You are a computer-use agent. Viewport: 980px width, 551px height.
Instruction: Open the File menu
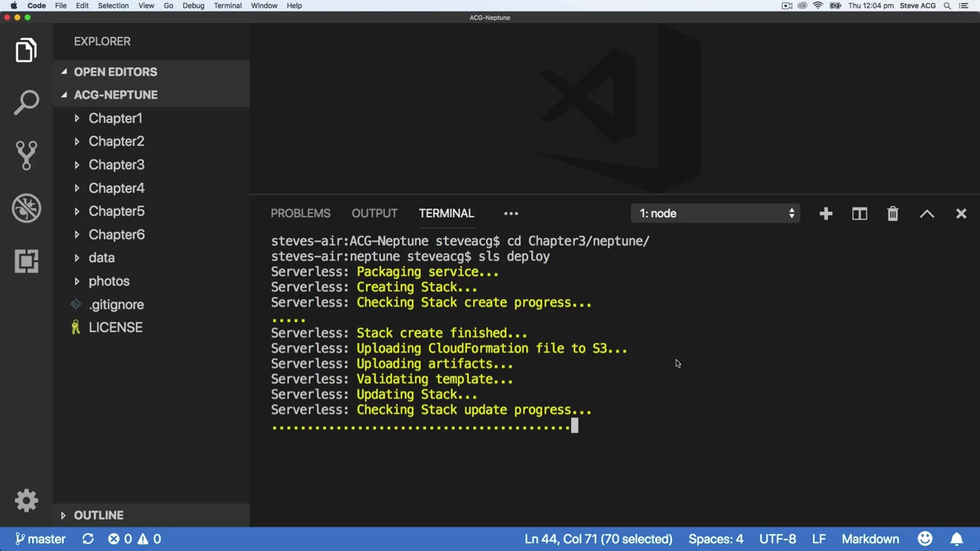pyautogui.click(x=60, y=5)
